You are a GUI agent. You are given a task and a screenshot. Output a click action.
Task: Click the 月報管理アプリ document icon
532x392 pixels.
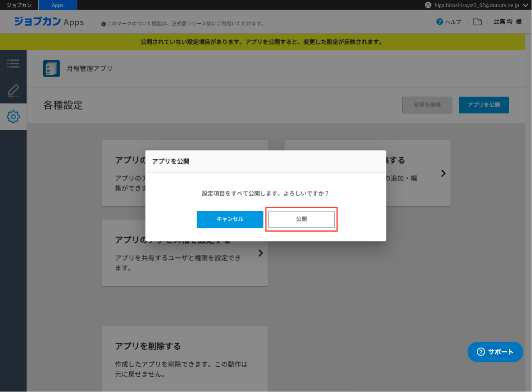coord(52,69)
